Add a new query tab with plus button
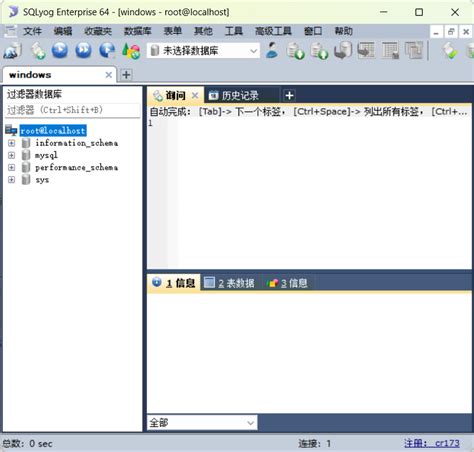The height and width of the screenshot is (452, 474). [x=289, y=96]
